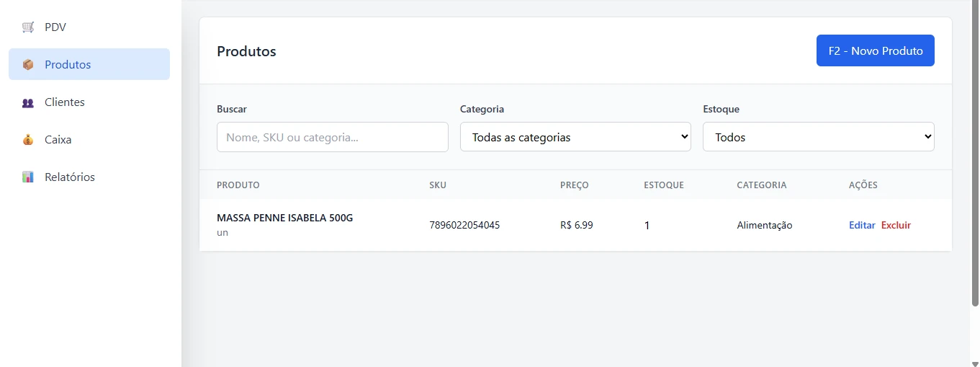Click the shopping cart icon beside PDV

pos(28,27)
